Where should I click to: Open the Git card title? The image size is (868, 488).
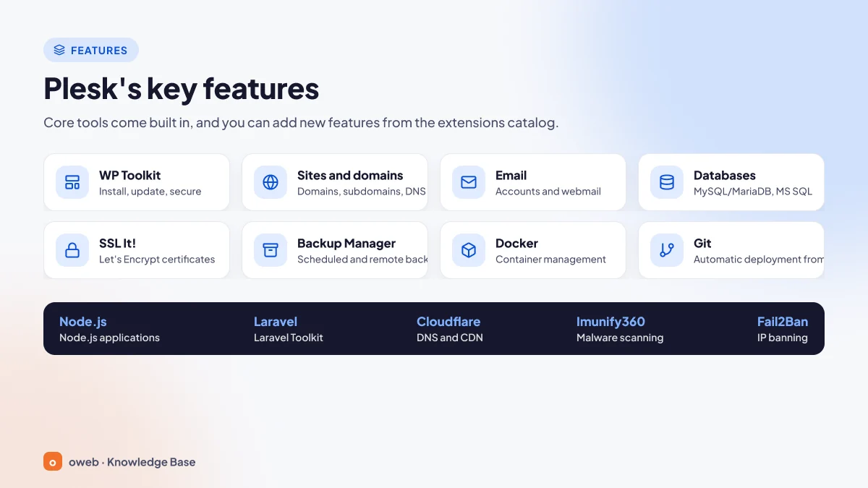(x=702, y=243)
